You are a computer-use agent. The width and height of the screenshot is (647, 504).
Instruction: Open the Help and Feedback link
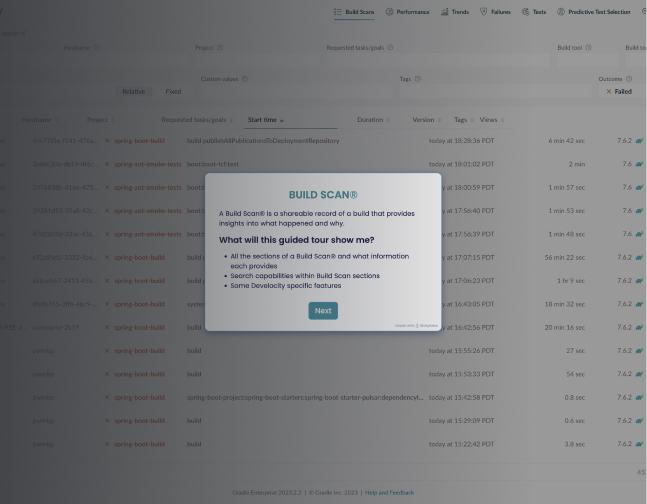pos(389,492)
